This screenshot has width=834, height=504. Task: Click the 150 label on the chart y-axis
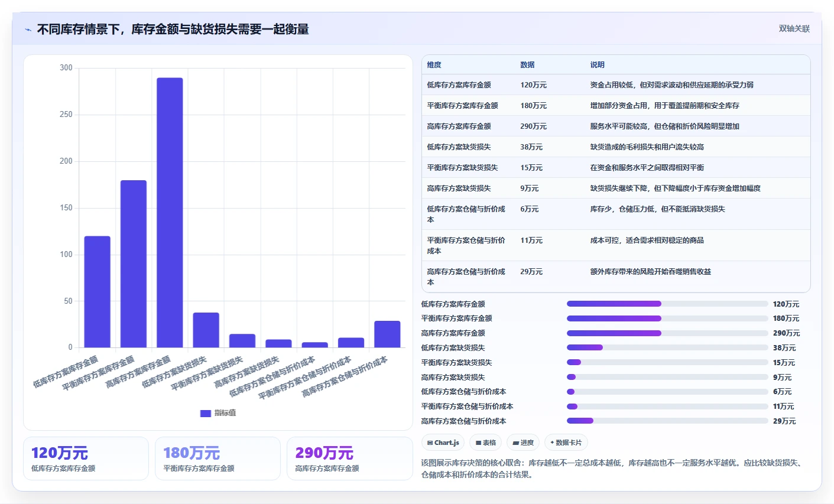(x=66, y=208)
